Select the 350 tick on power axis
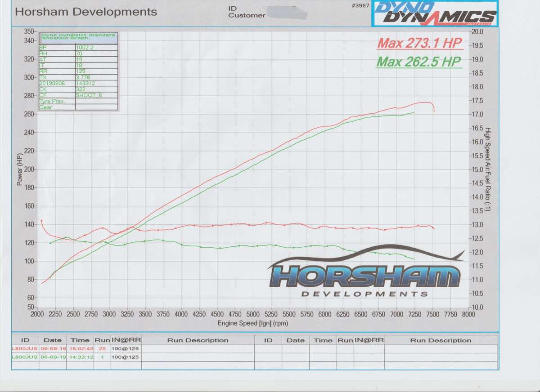Image resolution: width=540 pixels, height=392 pixels. coord(29,31)
